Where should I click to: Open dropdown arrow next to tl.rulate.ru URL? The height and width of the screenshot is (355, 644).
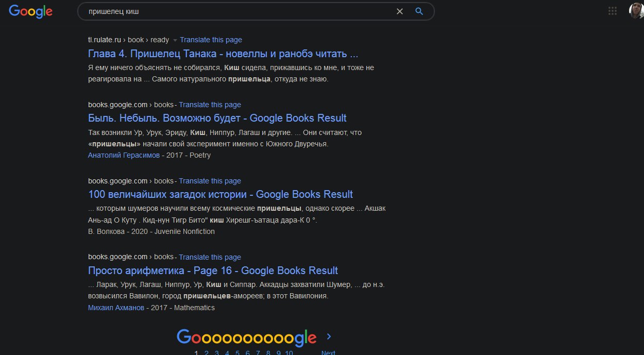(x=175, y=40)
